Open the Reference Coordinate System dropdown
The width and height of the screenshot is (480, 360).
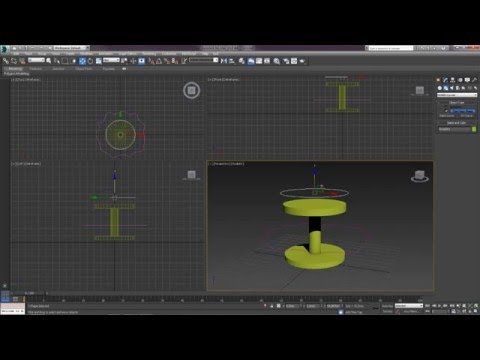[x=111, y=60]
